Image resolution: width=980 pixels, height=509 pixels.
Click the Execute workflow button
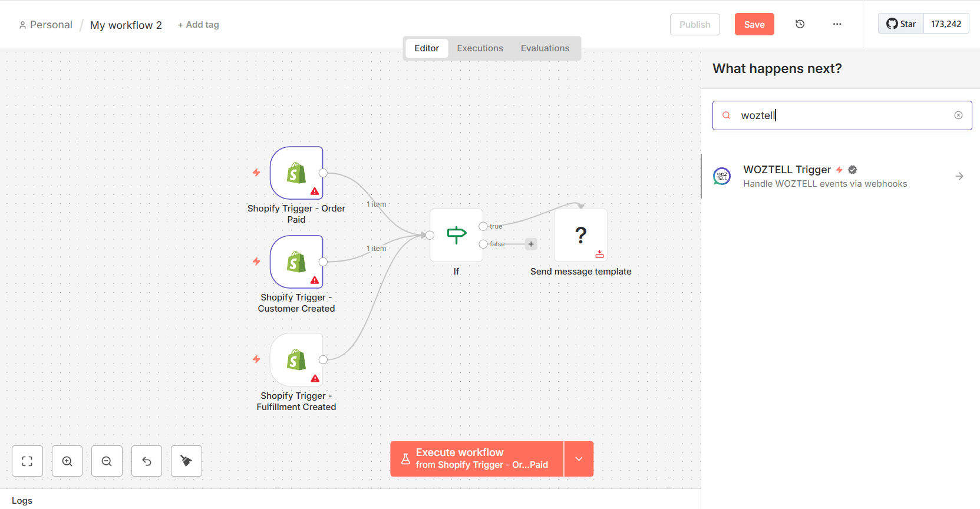click(x=477, y=459)
